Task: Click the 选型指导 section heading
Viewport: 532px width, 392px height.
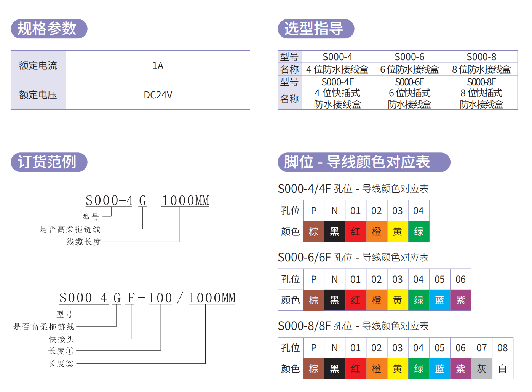Action: coord(316,29)
